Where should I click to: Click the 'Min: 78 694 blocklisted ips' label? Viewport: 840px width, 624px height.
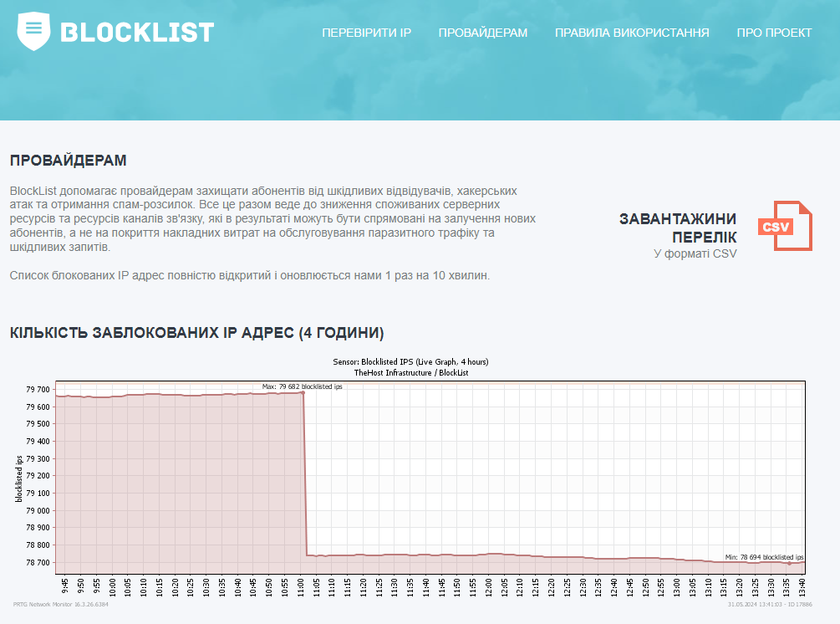[x=764, y=557]
